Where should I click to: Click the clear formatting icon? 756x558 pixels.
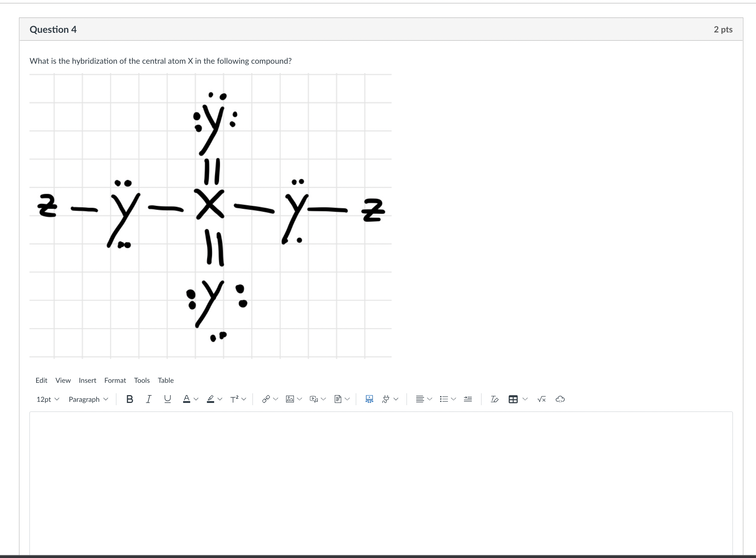tap(495, 399)
